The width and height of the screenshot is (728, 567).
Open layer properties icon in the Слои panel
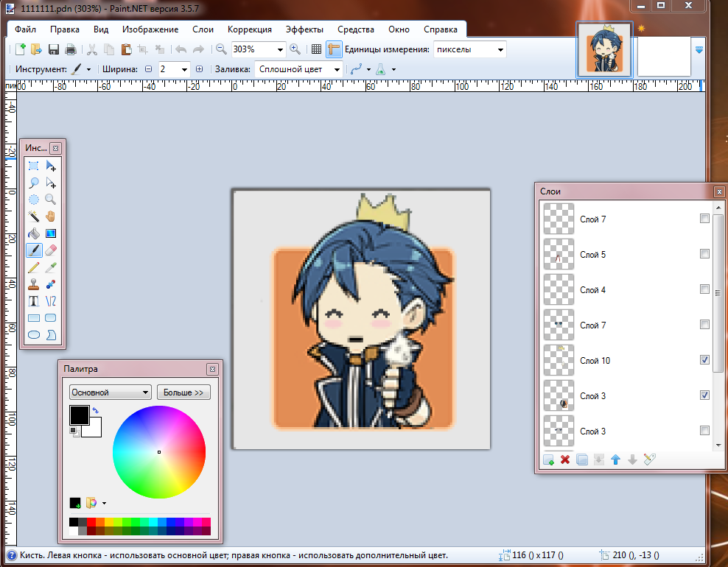pos(650,459)
